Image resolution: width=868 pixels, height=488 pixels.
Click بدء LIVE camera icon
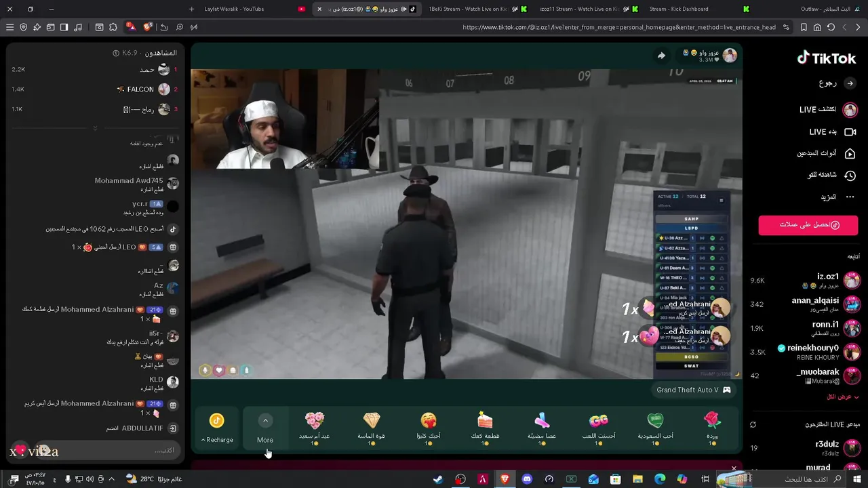coord(850,131)
